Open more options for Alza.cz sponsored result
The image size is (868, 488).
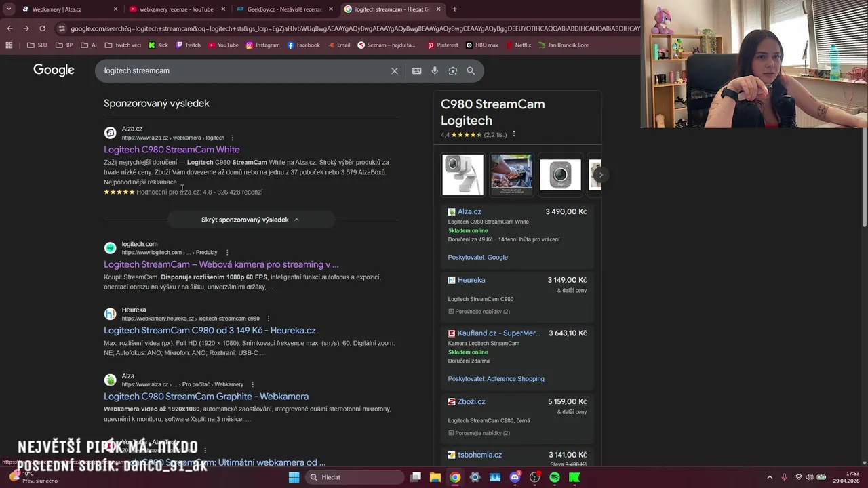pos(232,138)
